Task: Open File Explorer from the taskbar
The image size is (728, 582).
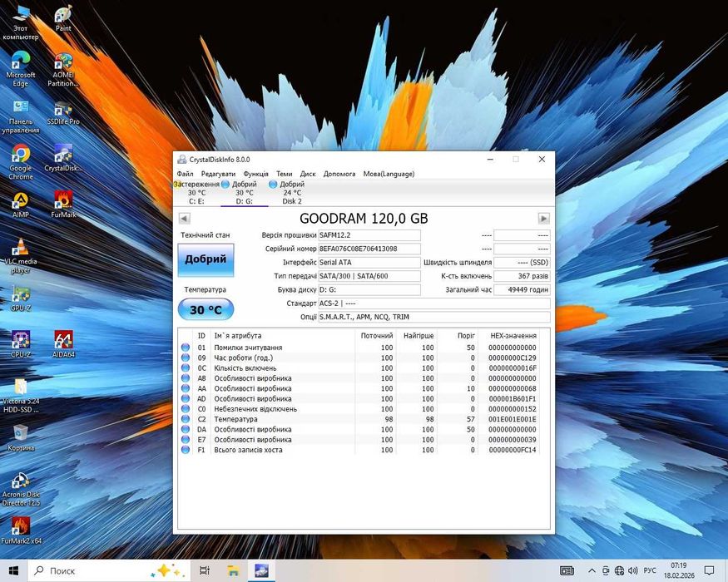Action: [233, 570]
